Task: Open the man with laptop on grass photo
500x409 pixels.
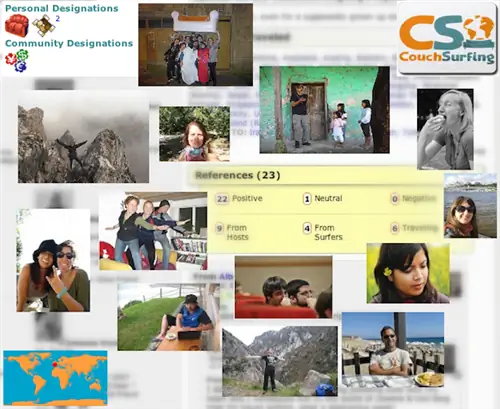Action: tap(168, 317)
